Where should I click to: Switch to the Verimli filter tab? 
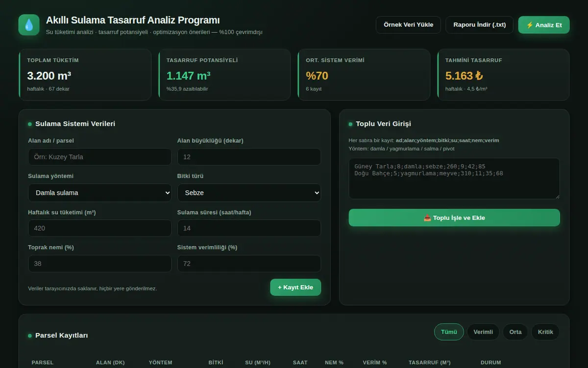tap(483, 332)
